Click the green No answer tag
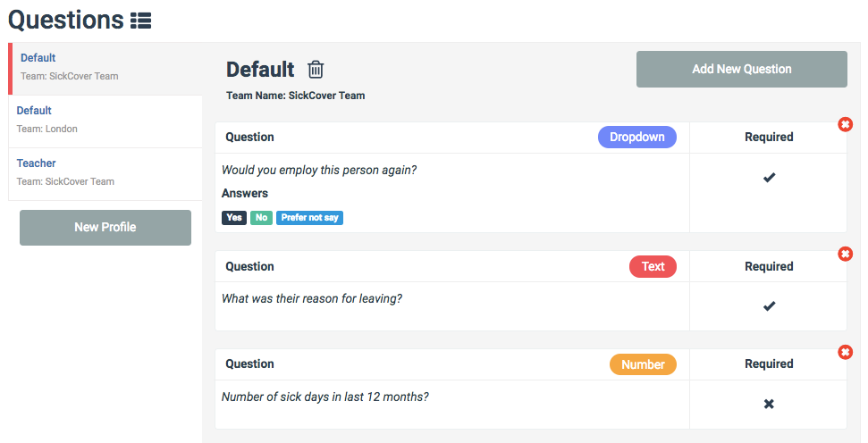 click(261, 218)
